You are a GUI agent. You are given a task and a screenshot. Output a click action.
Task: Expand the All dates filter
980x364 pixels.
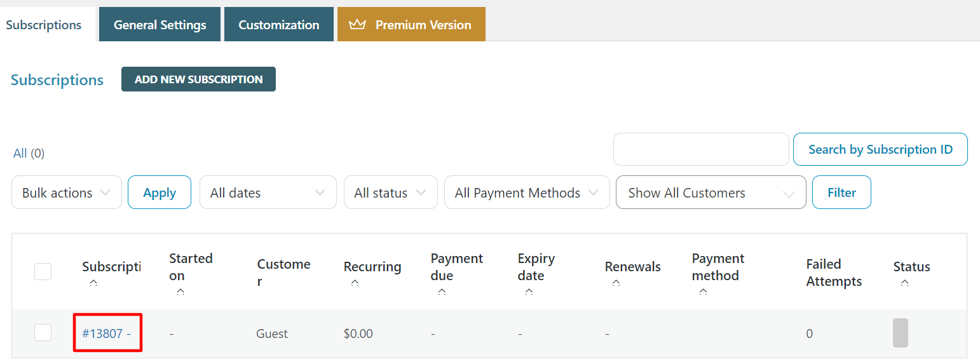click(268, 192)
